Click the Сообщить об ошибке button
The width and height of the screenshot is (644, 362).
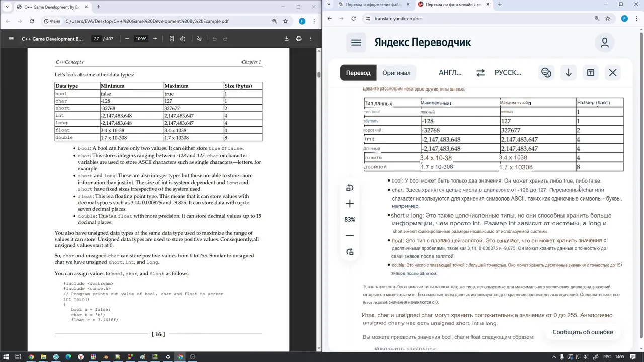[583, 332]
